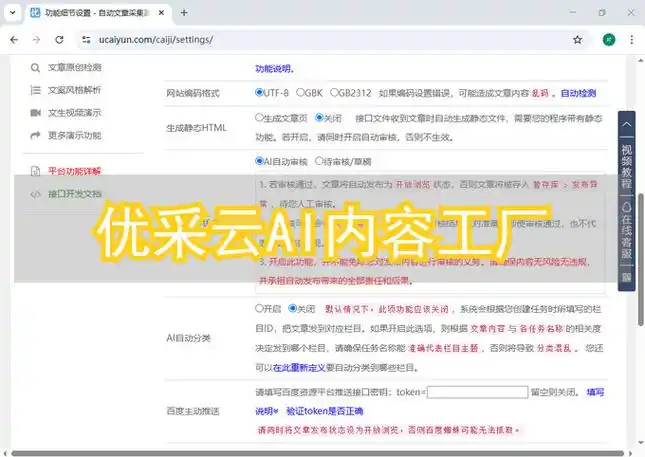Click the QR code icon in floating panel
This screenshot has width=645, height=457.
626,277
